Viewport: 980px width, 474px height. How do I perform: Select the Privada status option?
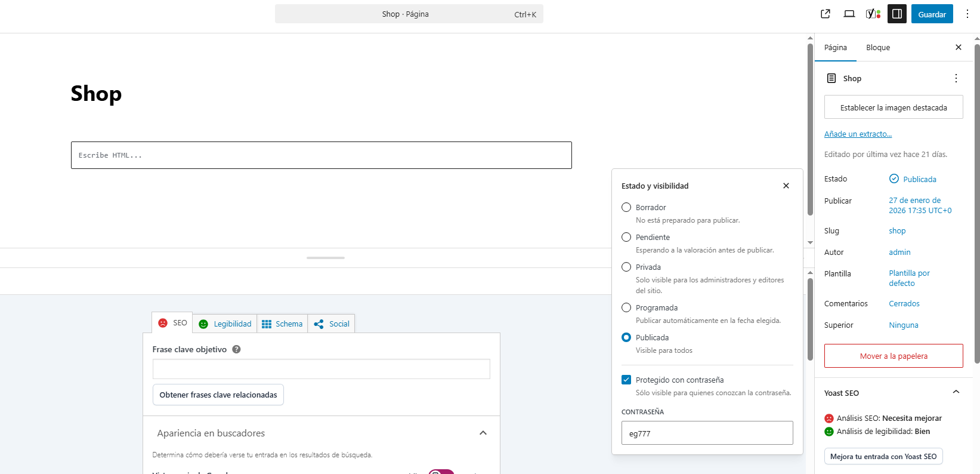point(626,267)
